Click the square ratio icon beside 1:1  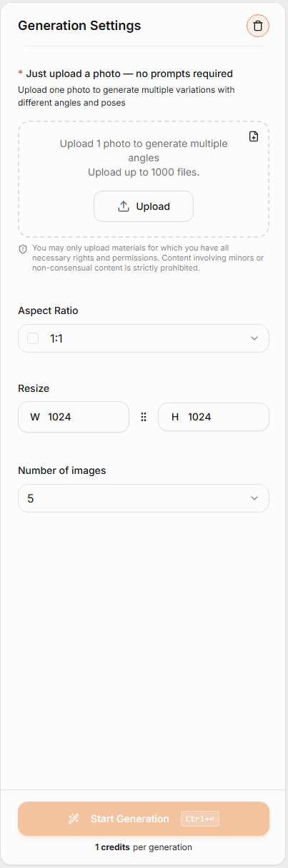point(33,338)
